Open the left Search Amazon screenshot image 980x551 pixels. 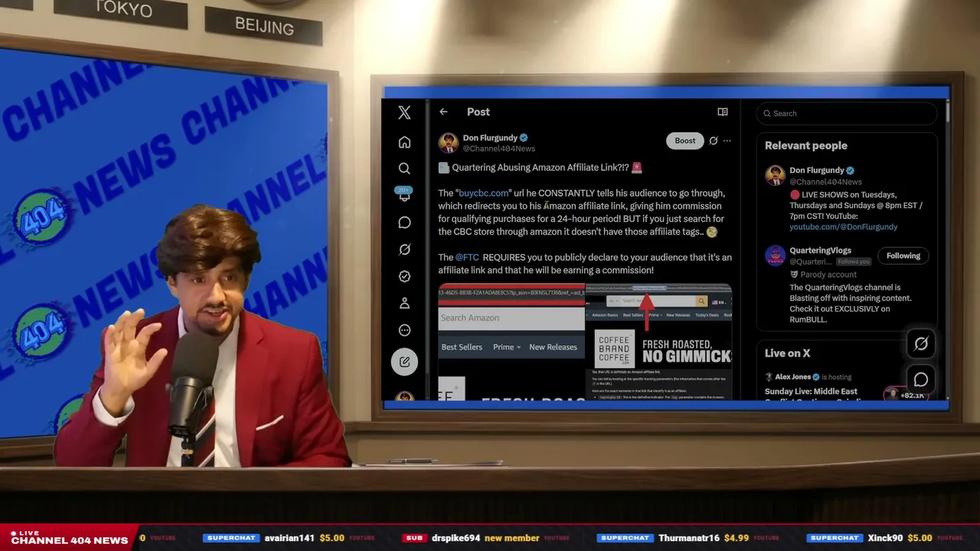pos(511,342)
